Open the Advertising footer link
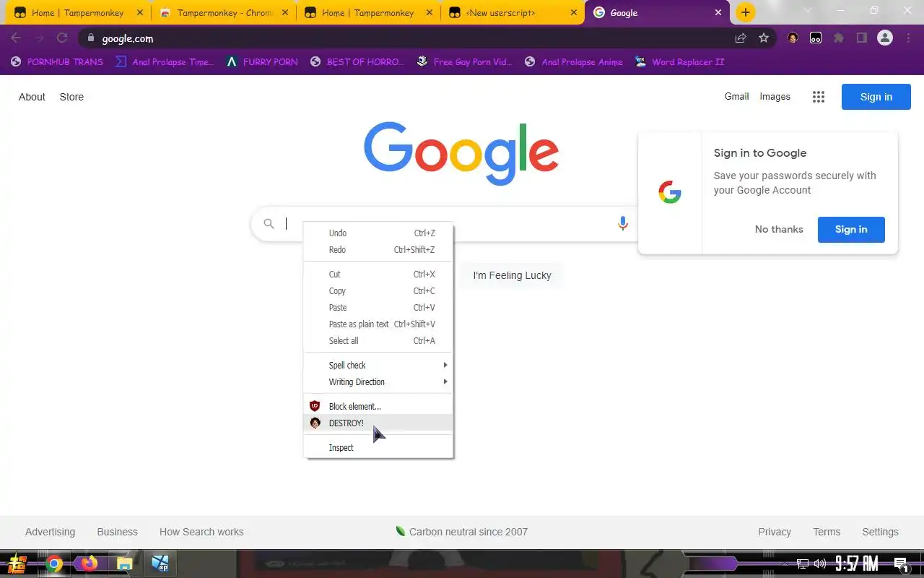924x578 pixels. (x=50, y=532)
